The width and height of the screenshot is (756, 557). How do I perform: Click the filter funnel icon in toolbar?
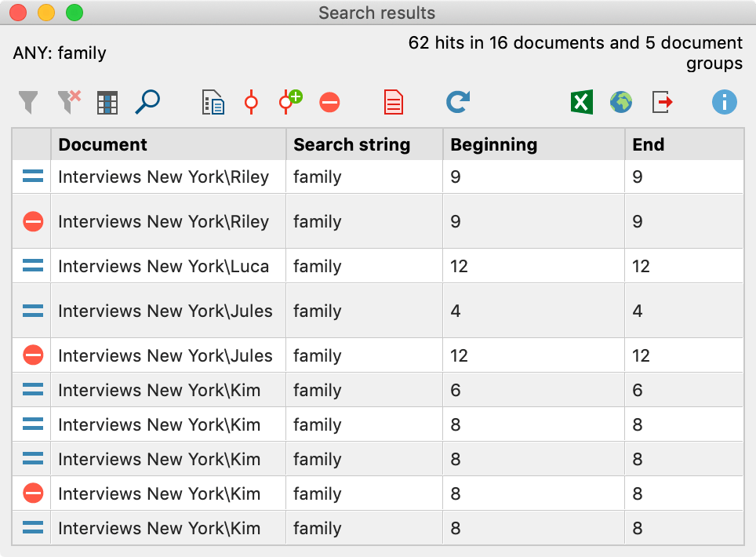tap(28, 102)
